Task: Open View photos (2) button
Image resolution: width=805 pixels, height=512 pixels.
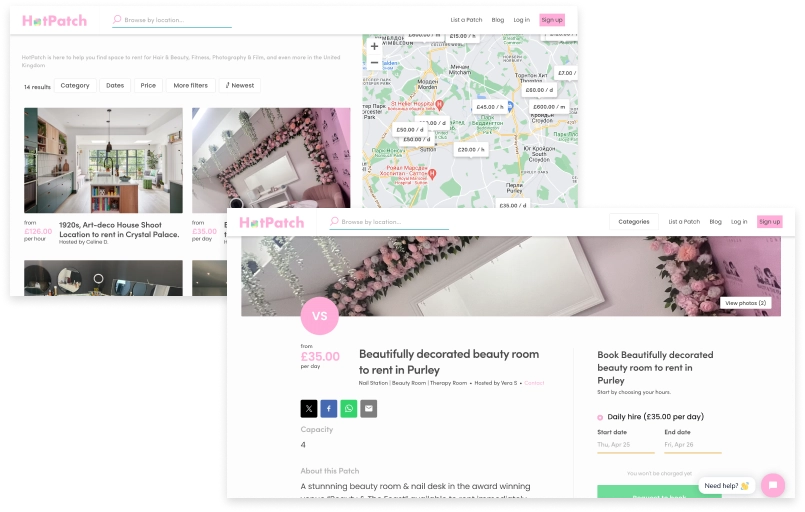Action: (x=745, y=303)
